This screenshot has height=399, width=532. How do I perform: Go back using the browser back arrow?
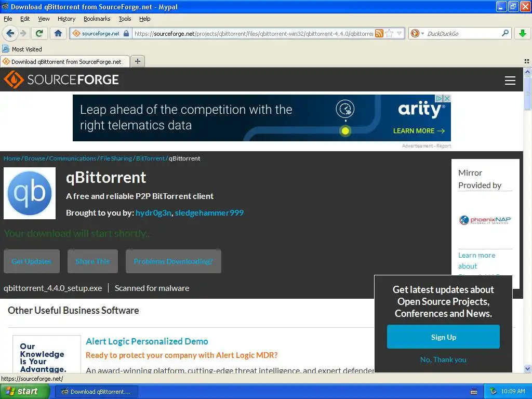(x=10, y=33)
